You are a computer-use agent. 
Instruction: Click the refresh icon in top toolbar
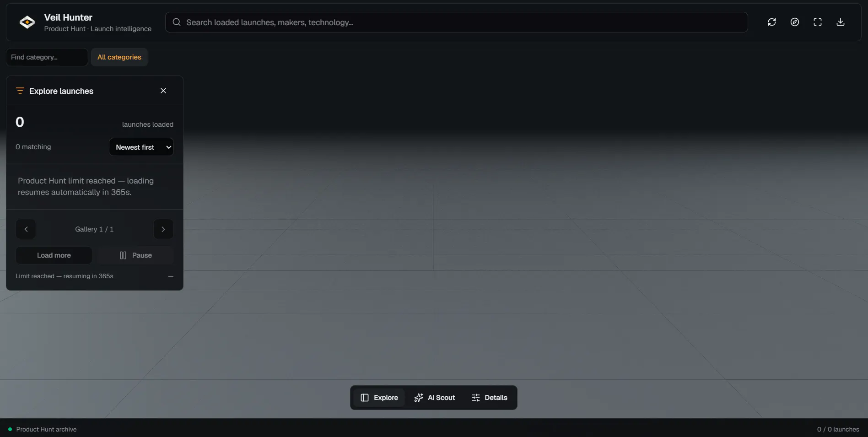pyautogui.click(x=772, y=22)
